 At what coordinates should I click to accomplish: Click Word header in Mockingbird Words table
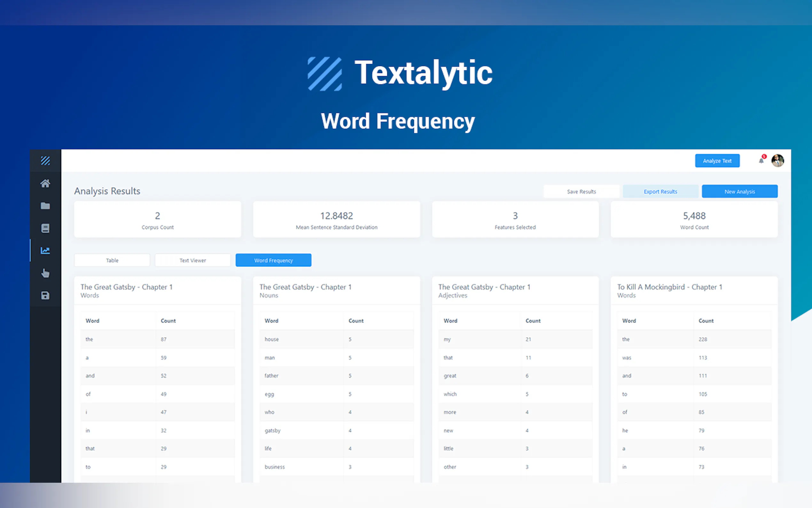tap(629, 321)
